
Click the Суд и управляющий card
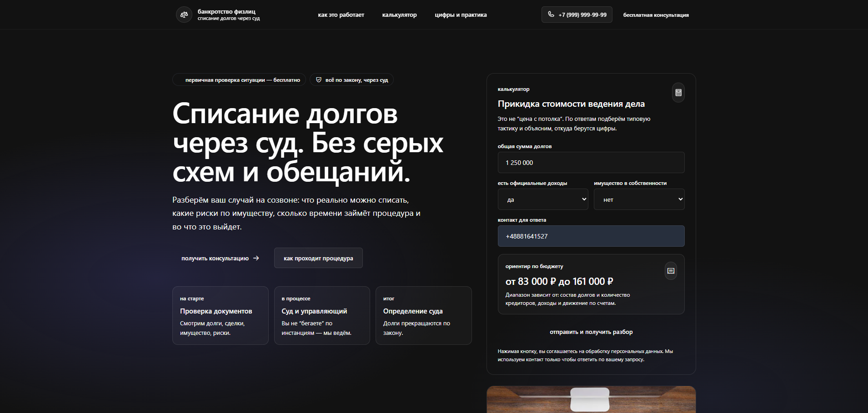322,316
